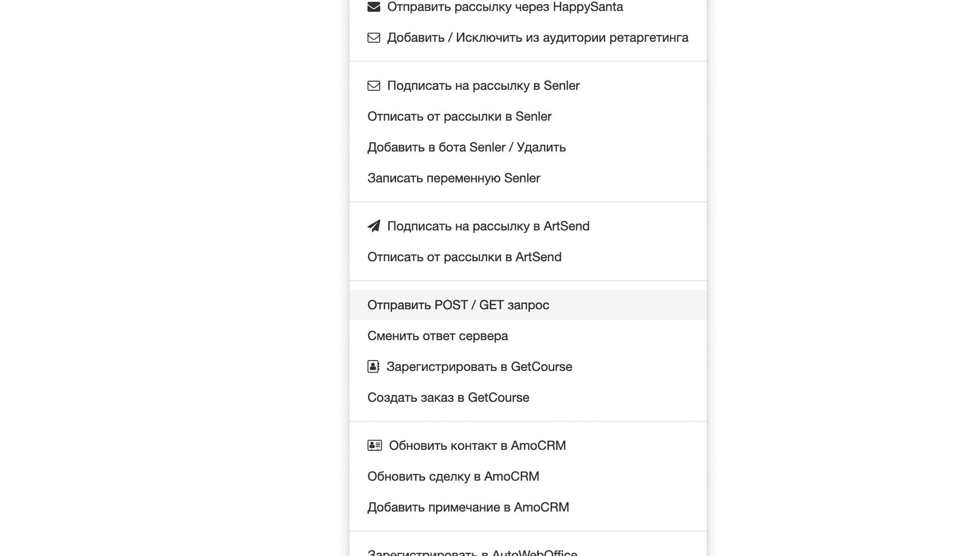Select 'Подписать на рассылку в Senler'
This screenshot has height=556, width=980.
(x=483, y=86)
